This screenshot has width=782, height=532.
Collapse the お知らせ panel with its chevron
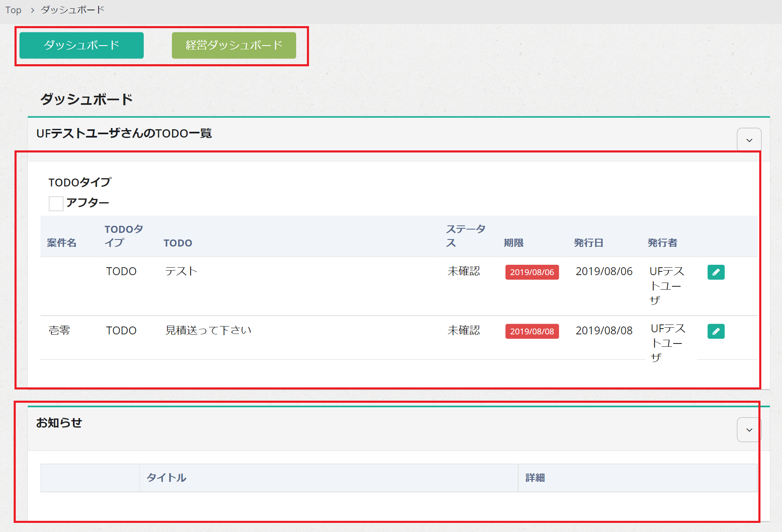click(x=748, y=430)
